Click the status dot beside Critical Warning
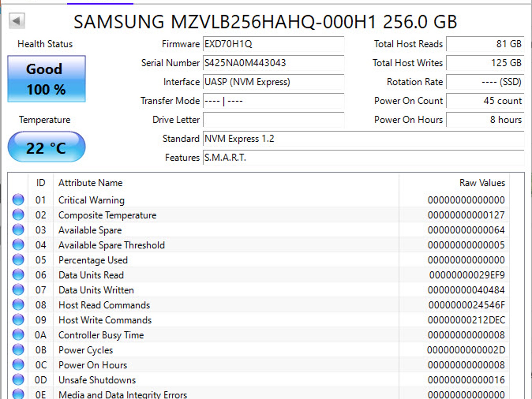Screen dimensions: 532x399 point(18,200)
